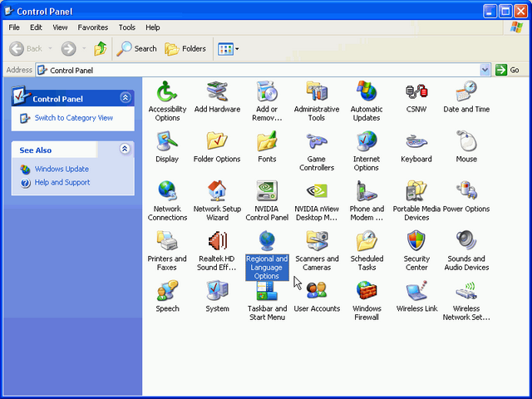The height and width of the screenshot is (399, 532).
Task: Click the Up folder toolbar button
Action: [101, 48]
